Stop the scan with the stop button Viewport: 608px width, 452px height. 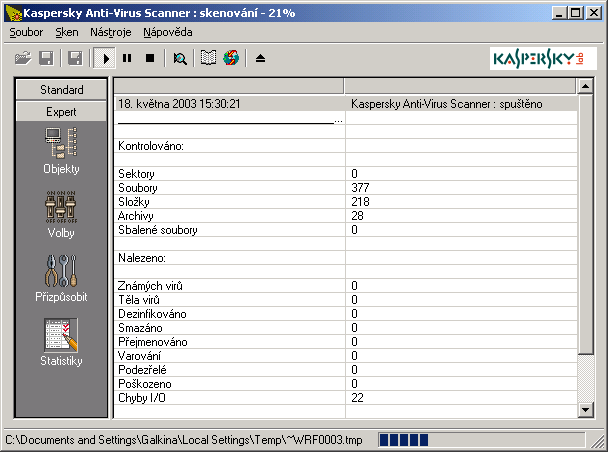pos(150,59)
